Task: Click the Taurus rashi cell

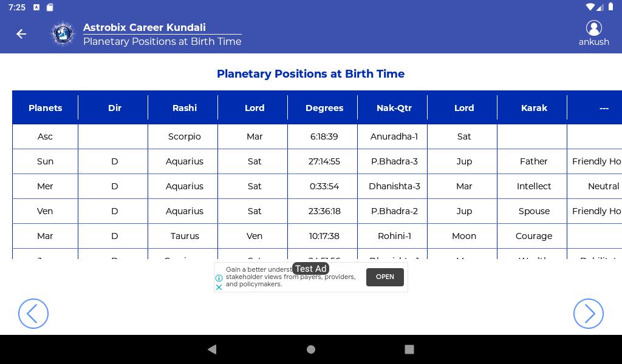Action: tap(185, 236)
